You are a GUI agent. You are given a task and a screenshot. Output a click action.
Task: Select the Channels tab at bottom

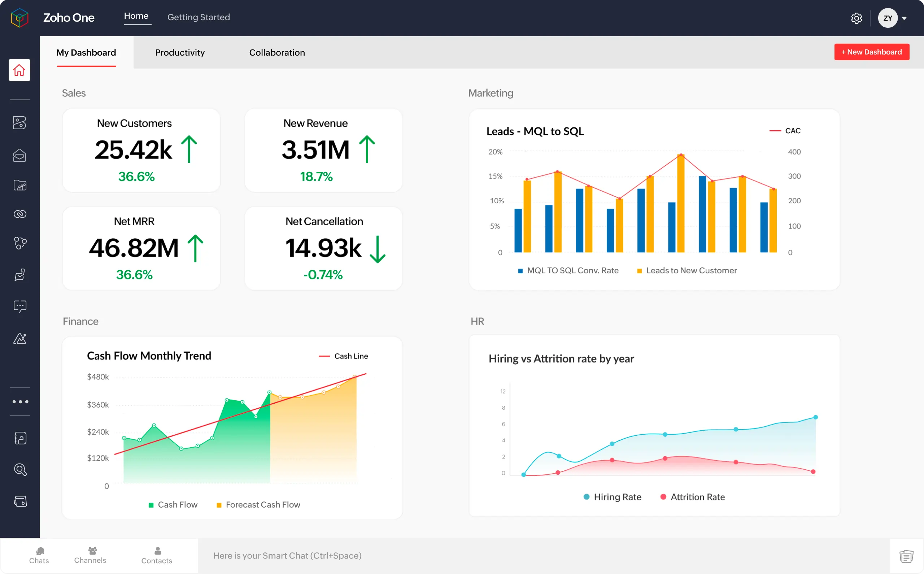(x=90, y=556)
